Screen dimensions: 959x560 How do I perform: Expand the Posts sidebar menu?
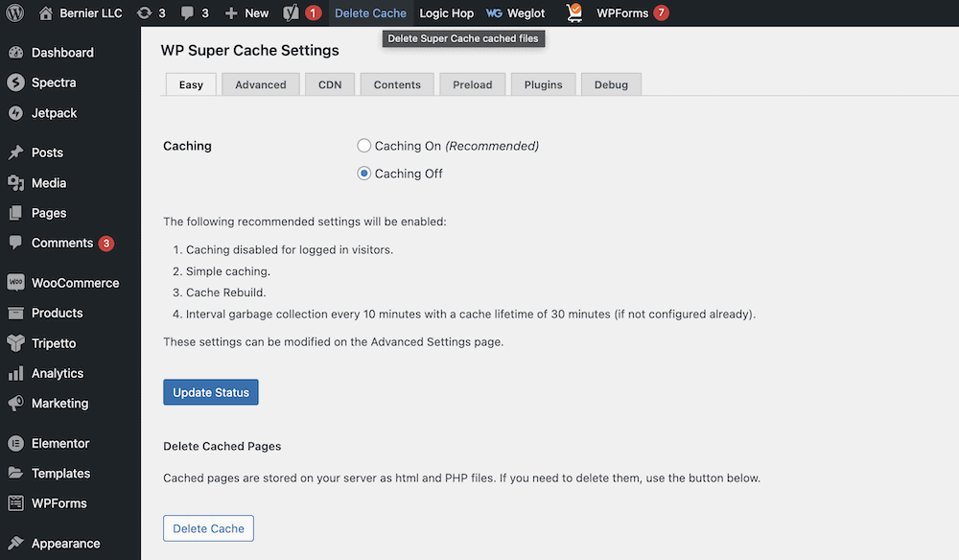pos(47,152)
